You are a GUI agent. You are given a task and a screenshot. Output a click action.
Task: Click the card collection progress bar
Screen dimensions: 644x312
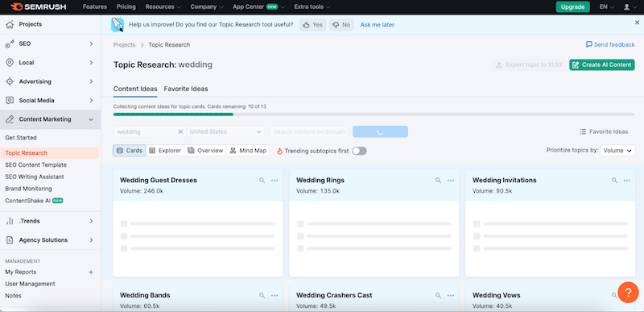(374, 114)
